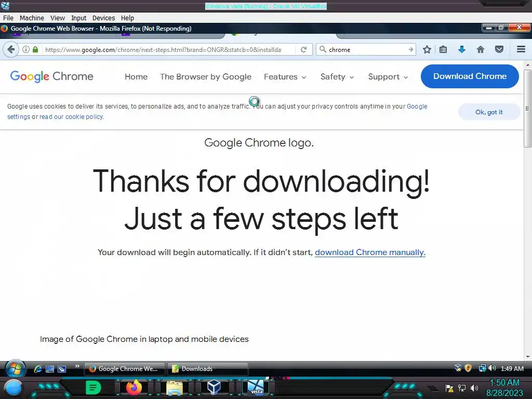Dismiss cookie notice with Ok, got it
This screenshot has width=532, height=399.
489,112
